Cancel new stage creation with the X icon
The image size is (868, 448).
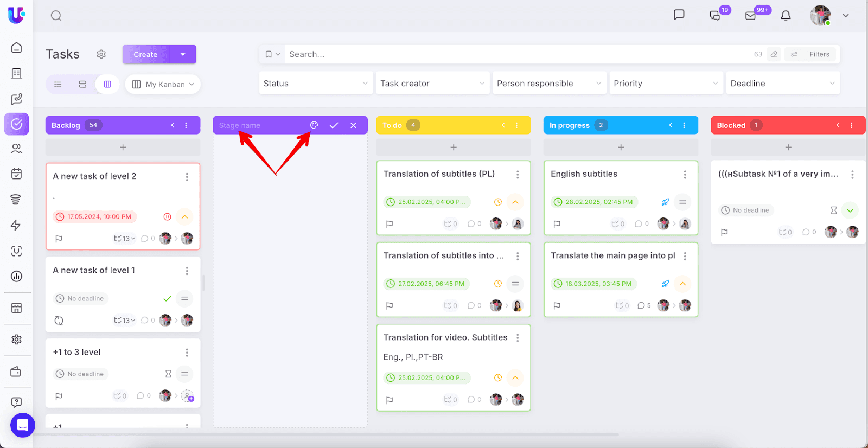coord(353,125)
